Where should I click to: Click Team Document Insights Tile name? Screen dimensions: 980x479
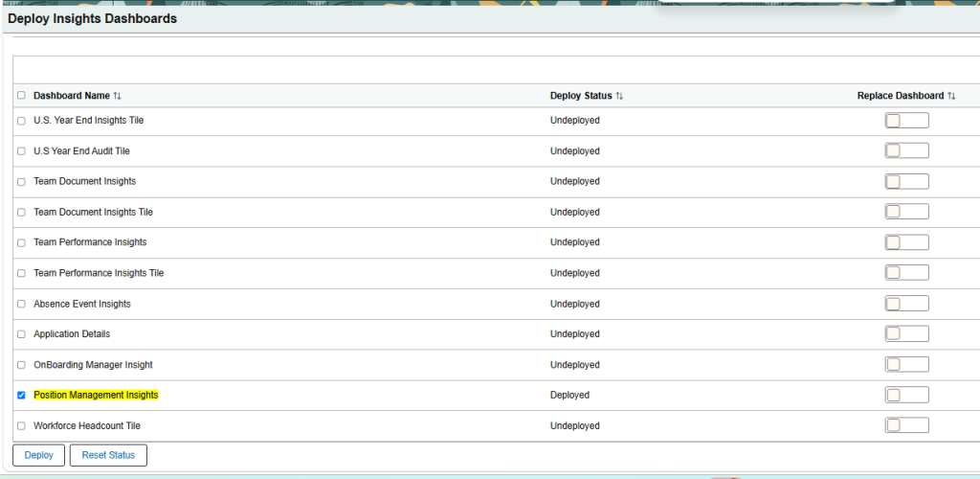[93, 212]
